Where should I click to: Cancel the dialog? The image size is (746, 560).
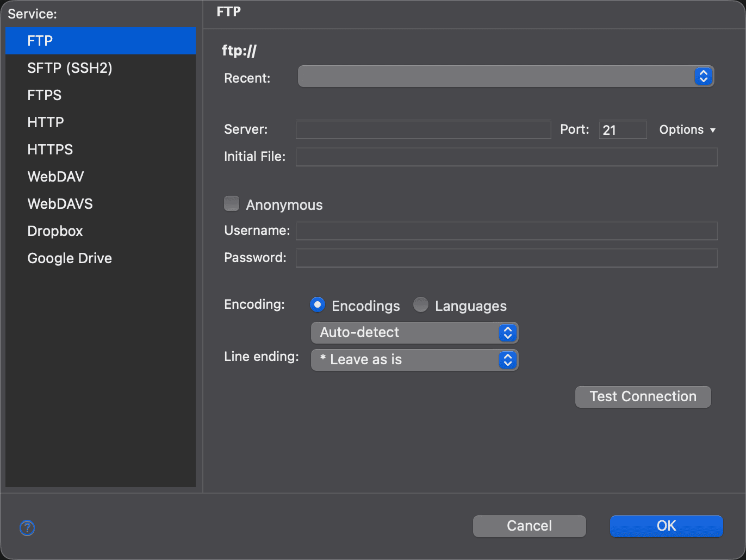point(530,526)
